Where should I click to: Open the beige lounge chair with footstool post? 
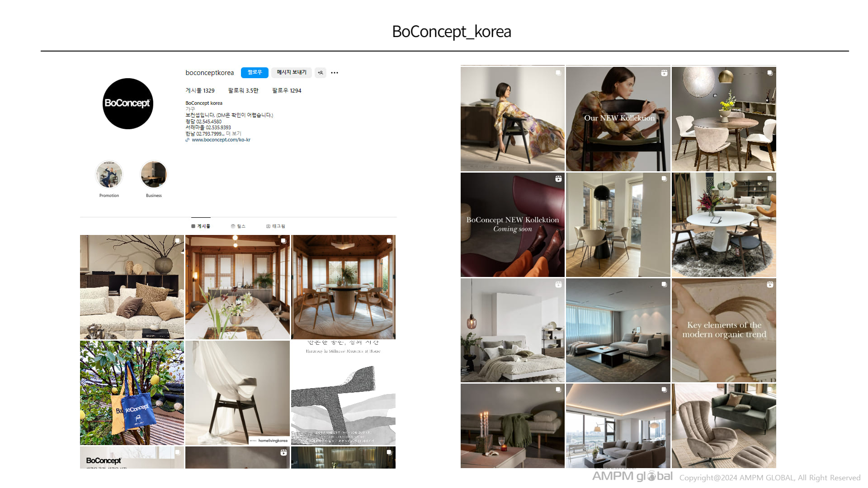pos(724,426)
